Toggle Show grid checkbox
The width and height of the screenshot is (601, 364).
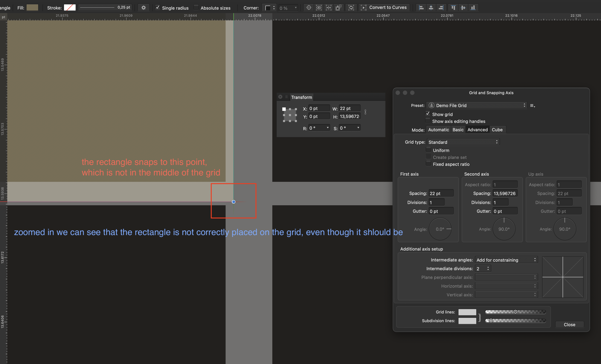click(x=428, y=114)
